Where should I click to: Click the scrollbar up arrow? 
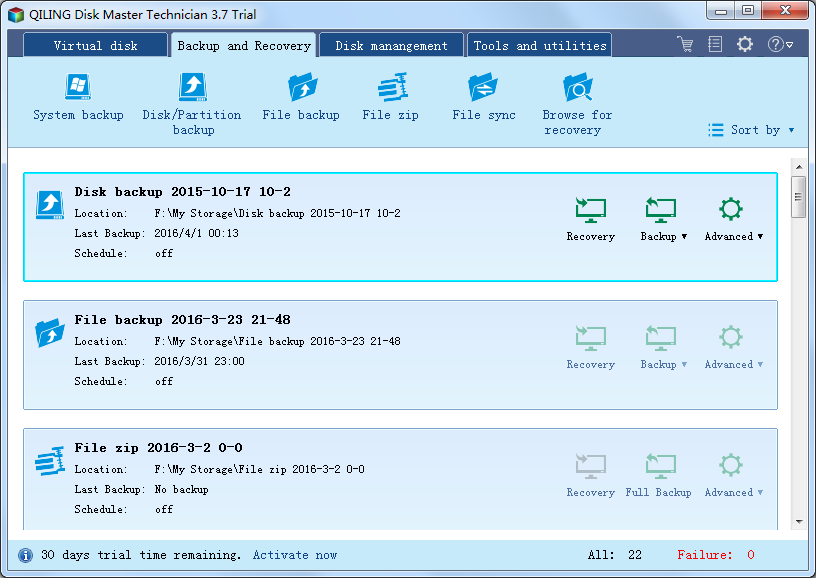click(x=799, y=167)
